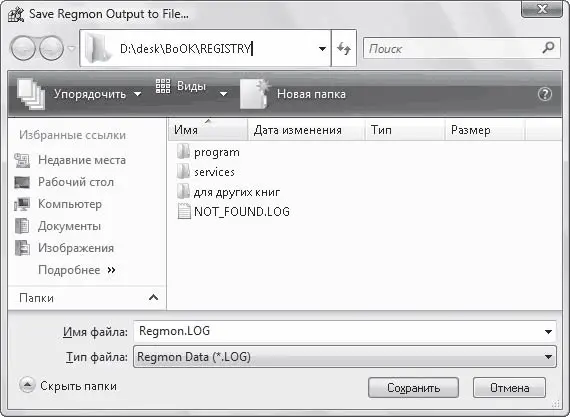Open the help question mark icon
This screenshot has width=570, height=417.
[545, 94]
